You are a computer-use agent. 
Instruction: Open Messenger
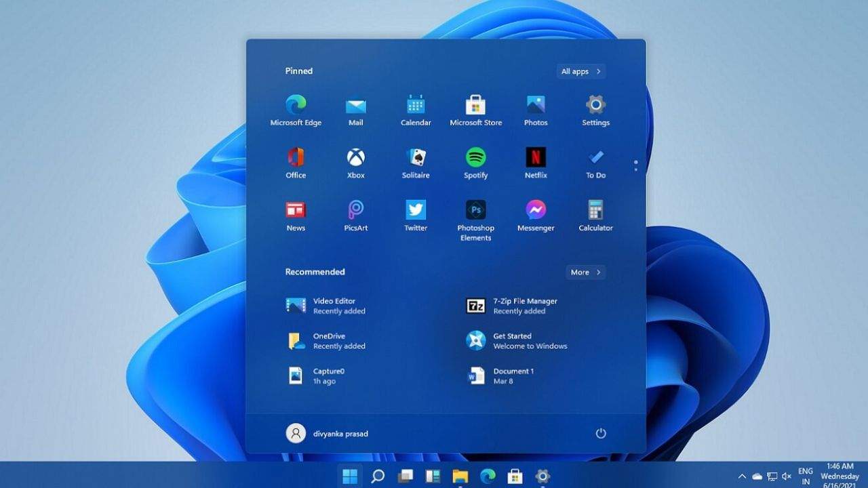(536, 216)
